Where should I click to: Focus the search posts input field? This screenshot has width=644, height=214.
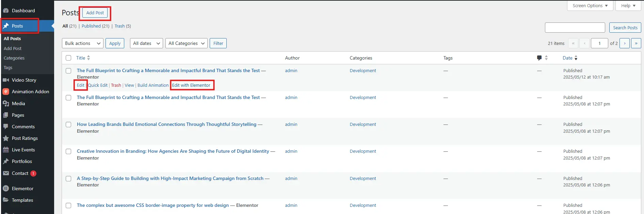575,28
